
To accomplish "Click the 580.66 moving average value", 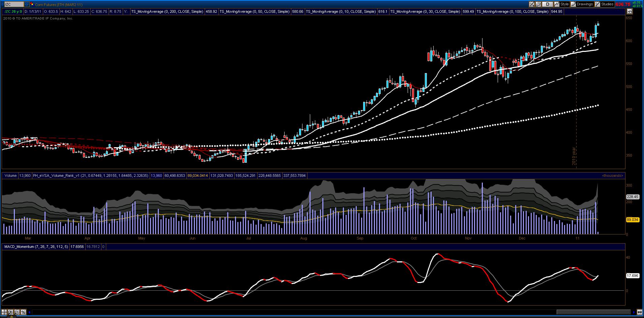I will [298, 11].
